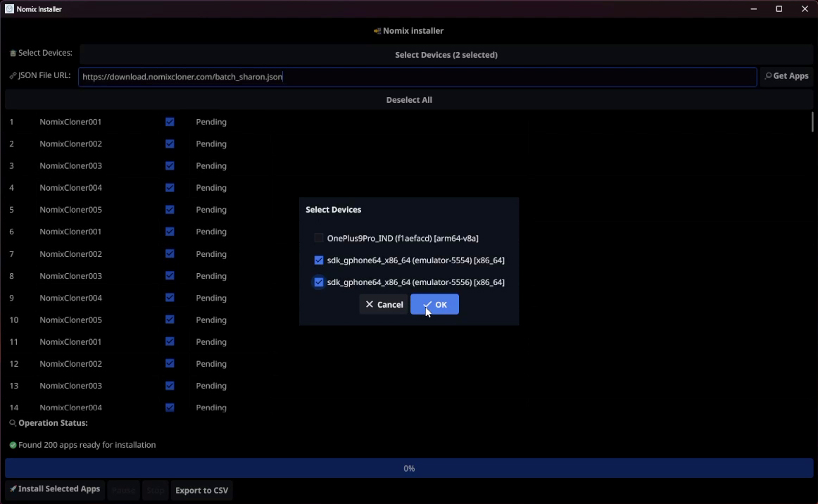
Task: Toggle the checkbox in row 13 NomixCloner003
Action: pyautogui.click(x=170, y=386)
